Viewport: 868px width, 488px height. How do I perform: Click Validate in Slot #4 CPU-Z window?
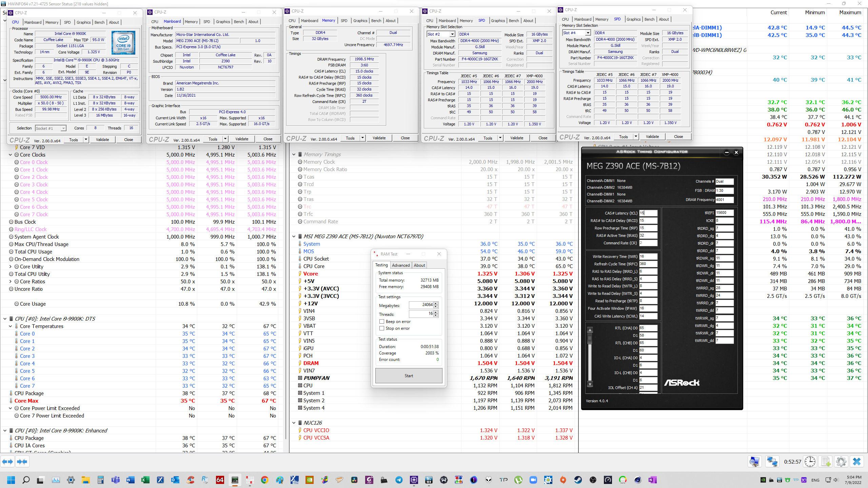(652, 137)
